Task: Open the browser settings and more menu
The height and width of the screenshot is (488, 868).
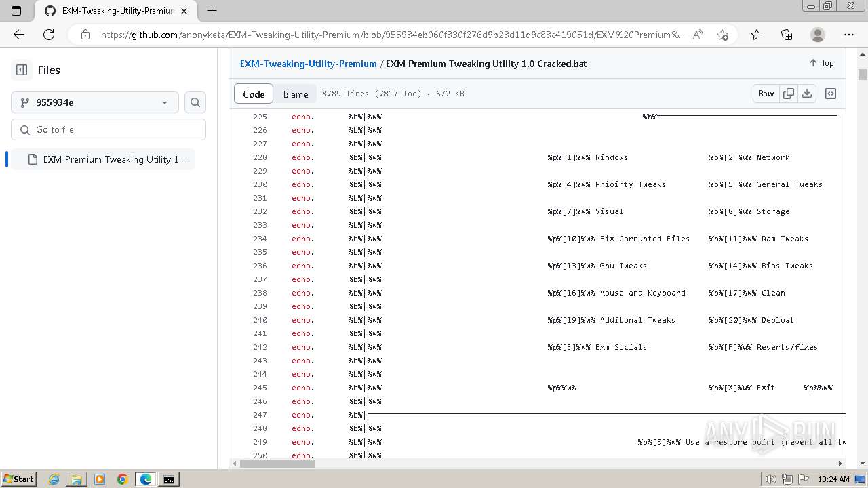Action: coord(849,35)
